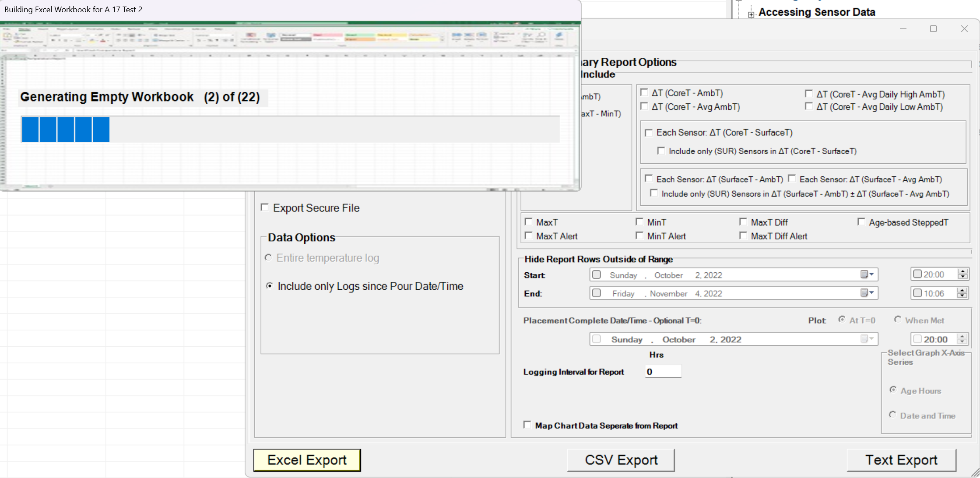Click the Text Export button
Viewport: 980px width, 478px height.
pyautogui.click(x=901, y=460)
